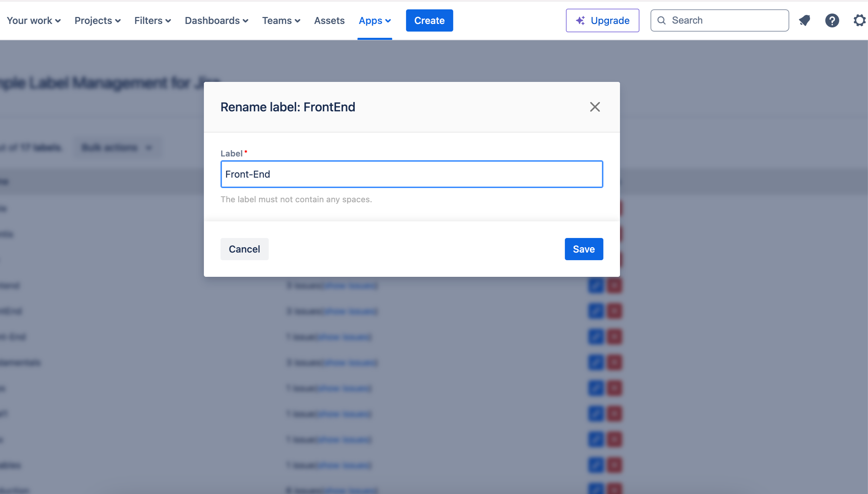868x494 pixels.
Task: Close the Rename label dialog
Action: pos(595,107)
